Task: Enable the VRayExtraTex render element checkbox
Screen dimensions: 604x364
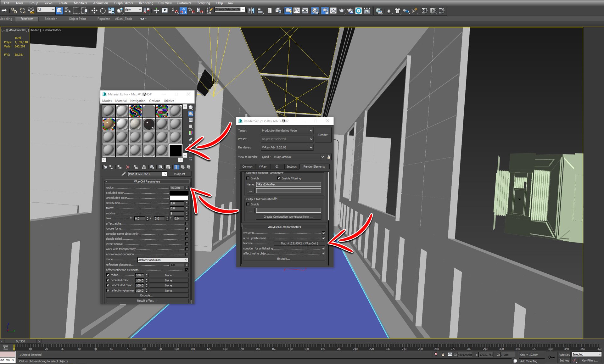Action: tap(248, 178)
